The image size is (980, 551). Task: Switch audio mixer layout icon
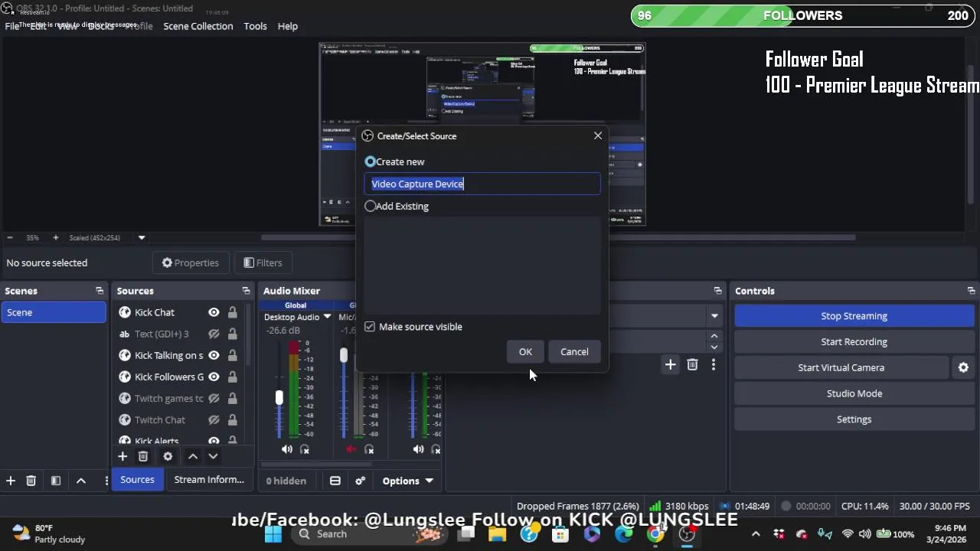point(335,481)
